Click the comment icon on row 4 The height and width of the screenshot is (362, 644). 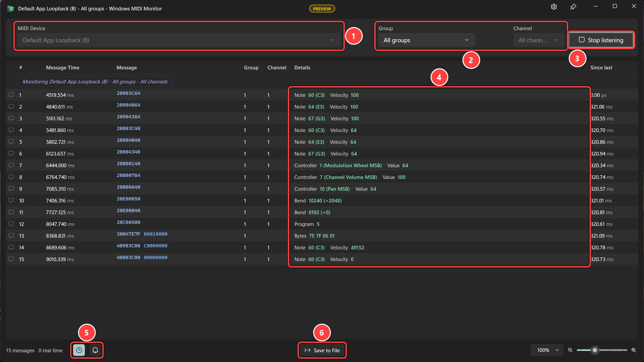(11, 130)
